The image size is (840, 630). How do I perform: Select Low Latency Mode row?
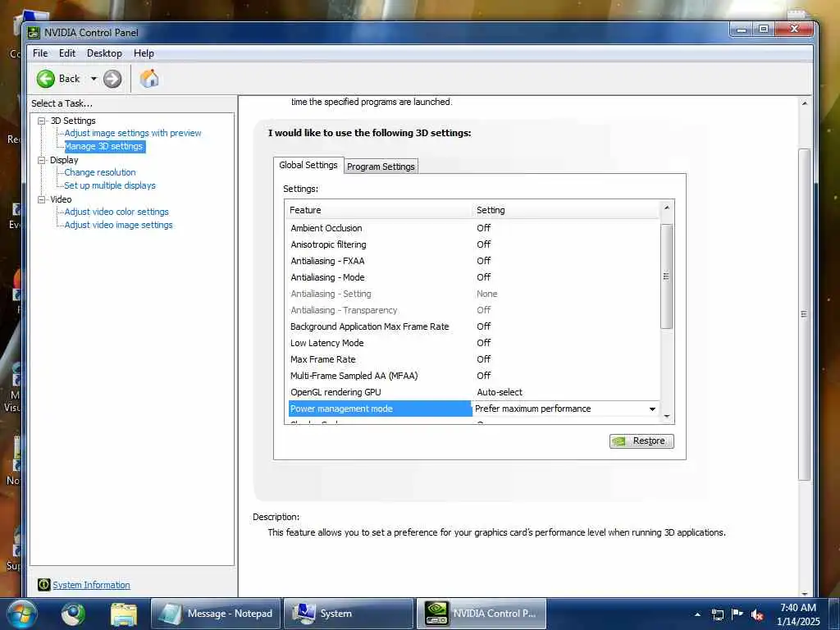(x=473, y=343)
